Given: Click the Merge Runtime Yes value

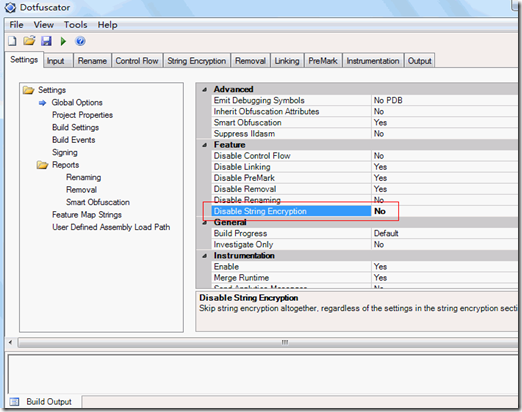Looking at the screenshot, I should [x=446, y=278].
